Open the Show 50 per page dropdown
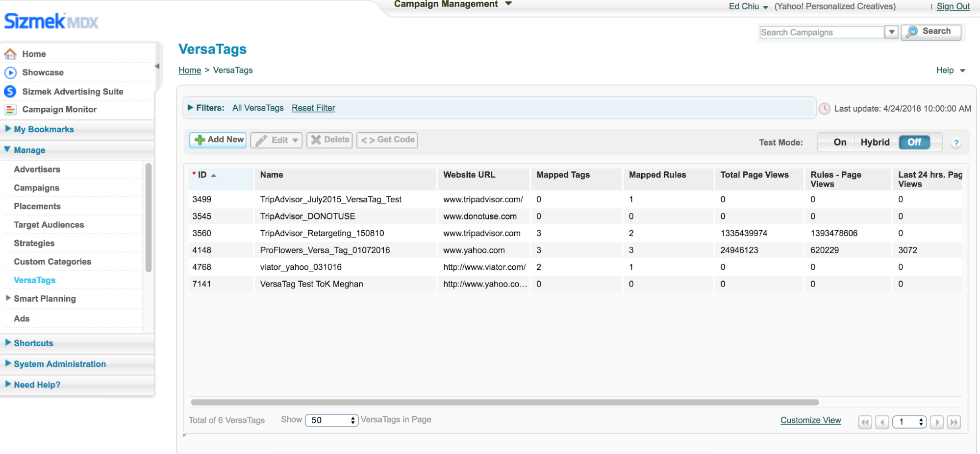Image resolution: width=980 pixels, height=454 pixels. click(332, 420)
